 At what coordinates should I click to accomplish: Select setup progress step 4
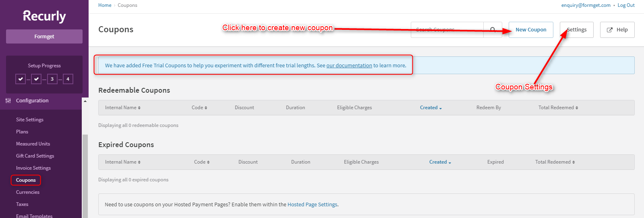68,79
